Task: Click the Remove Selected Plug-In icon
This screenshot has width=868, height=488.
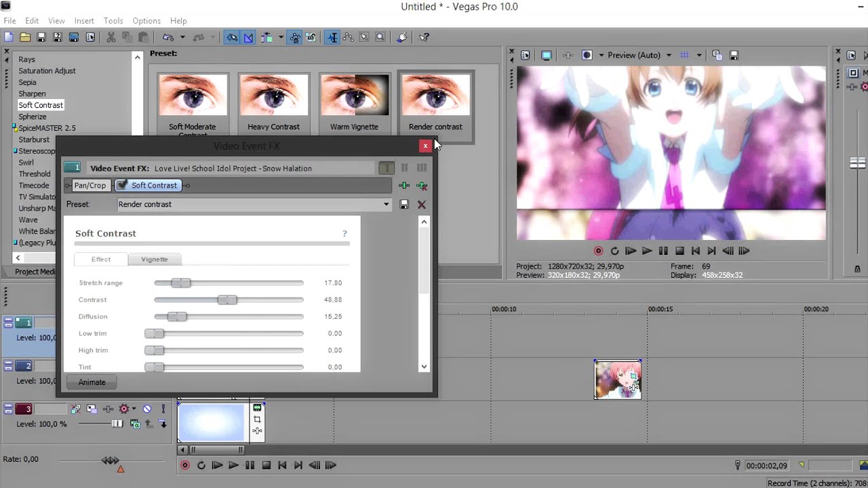Action: click(x=422, y=186)
